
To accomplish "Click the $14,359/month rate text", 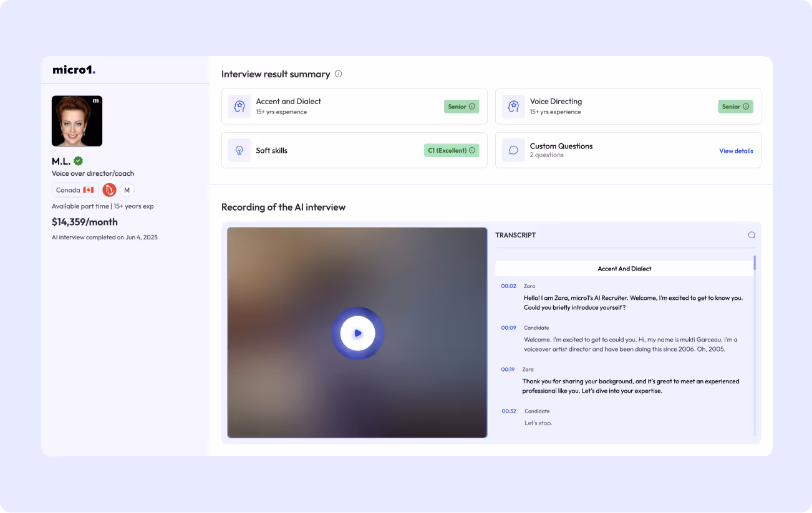I will tap(85, 222).
